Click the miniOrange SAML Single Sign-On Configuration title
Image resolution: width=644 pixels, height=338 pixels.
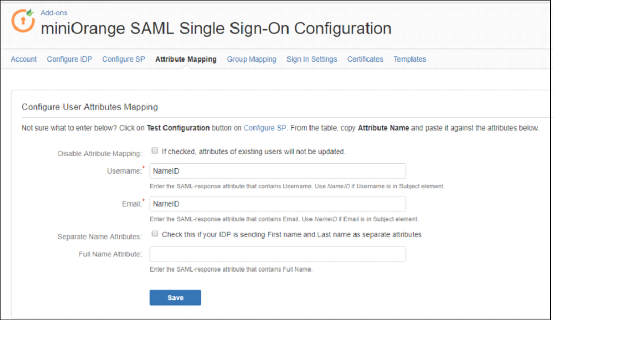tap(216, 28)
